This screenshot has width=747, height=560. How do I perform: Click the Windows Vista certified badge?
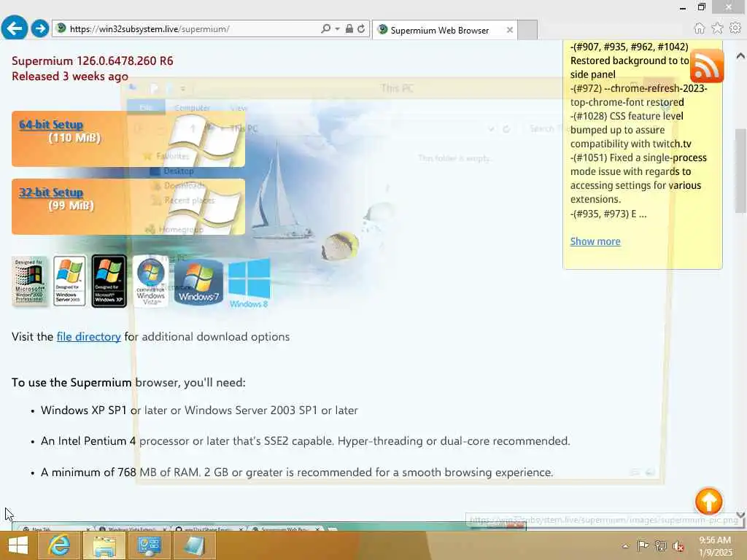pyautogui.click(x=150, y=281)
